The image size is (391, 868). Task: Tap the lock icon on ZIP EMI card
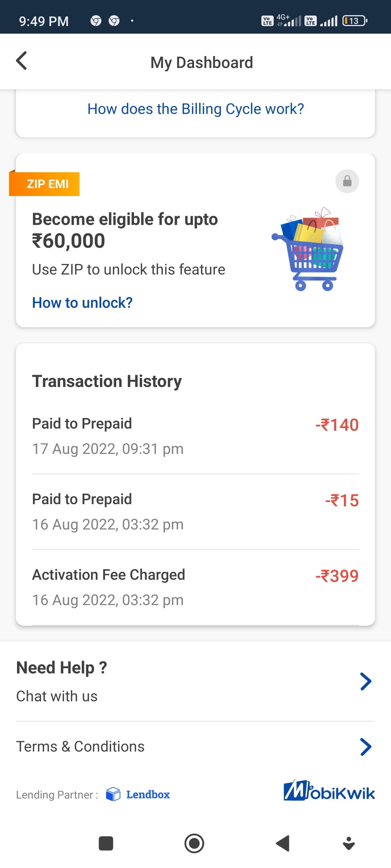(x=347, y=181)
